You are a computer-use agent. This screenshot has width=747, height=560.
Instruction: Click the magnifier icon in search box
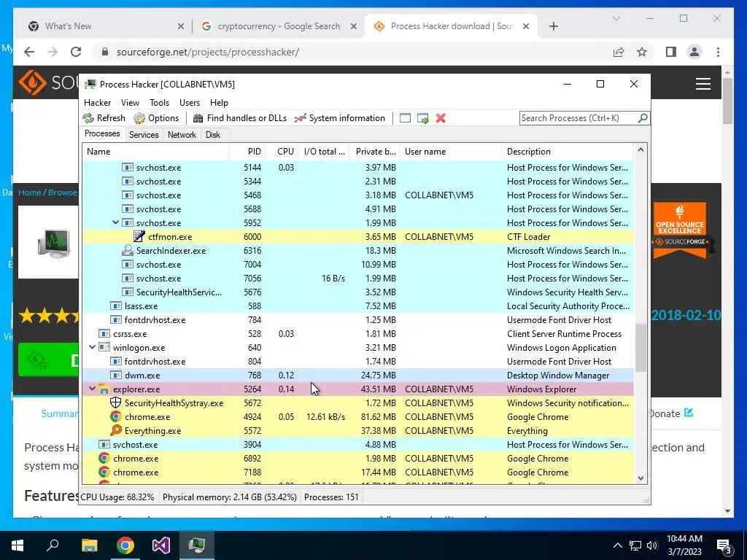pyautogui.click(x=643, y=117)
